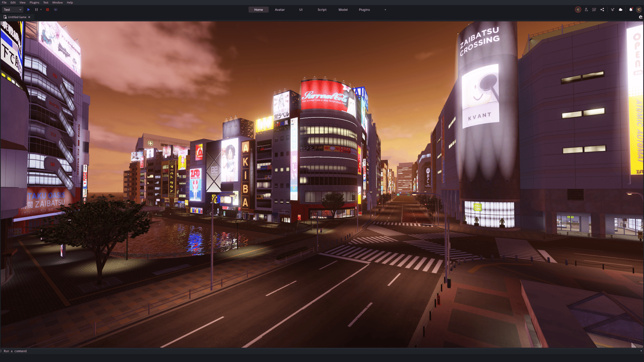Open the Test menu in menu bar
The image size is (644, 362).
pyautogui.click(x=46, y=3)
